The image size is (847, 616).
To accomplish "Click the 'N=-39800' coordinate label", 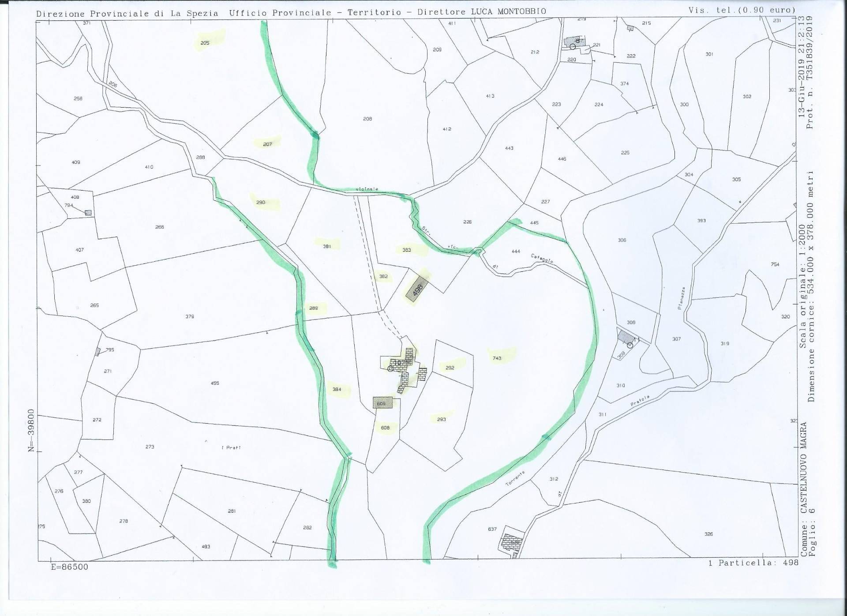I will [31, 430].
